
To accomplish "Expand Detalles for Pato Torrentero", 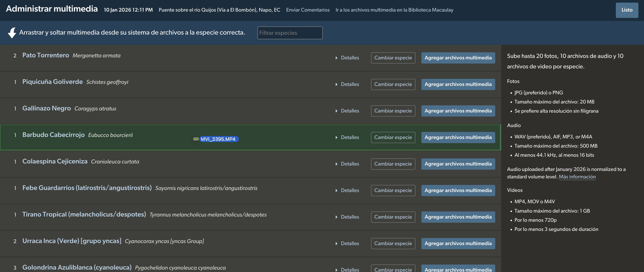I will [347, 58].
